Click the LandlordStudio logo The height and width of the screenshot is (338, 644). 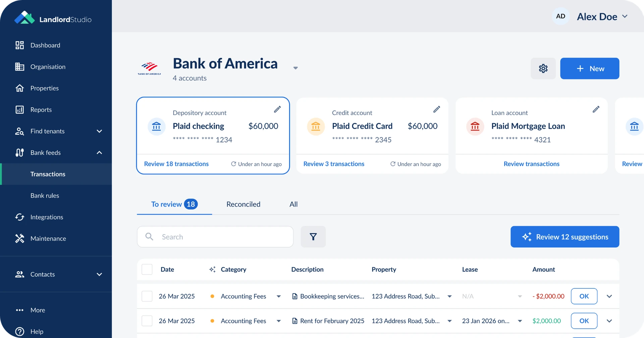click(53, 18)
